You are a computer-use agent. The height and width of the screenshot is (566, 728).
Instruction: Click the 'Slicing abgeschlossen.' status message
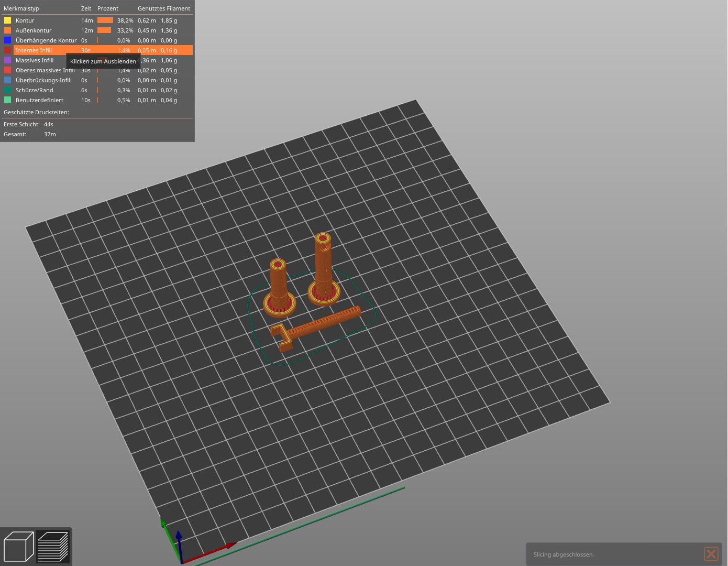(564, 554)
